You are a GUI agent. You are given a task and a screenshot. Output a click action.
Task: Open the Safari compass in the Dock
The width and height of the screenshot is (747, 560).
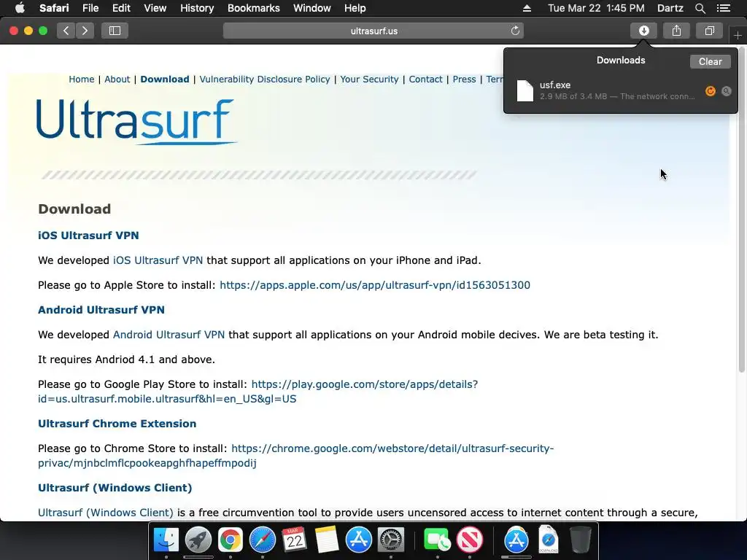point(263,540)
